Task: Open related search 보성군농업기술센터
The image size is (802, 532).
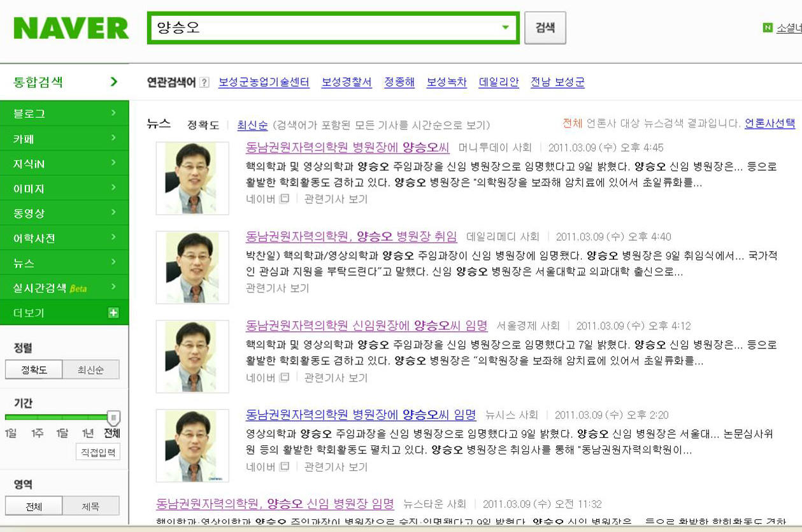Action: (x=264, y=82)
